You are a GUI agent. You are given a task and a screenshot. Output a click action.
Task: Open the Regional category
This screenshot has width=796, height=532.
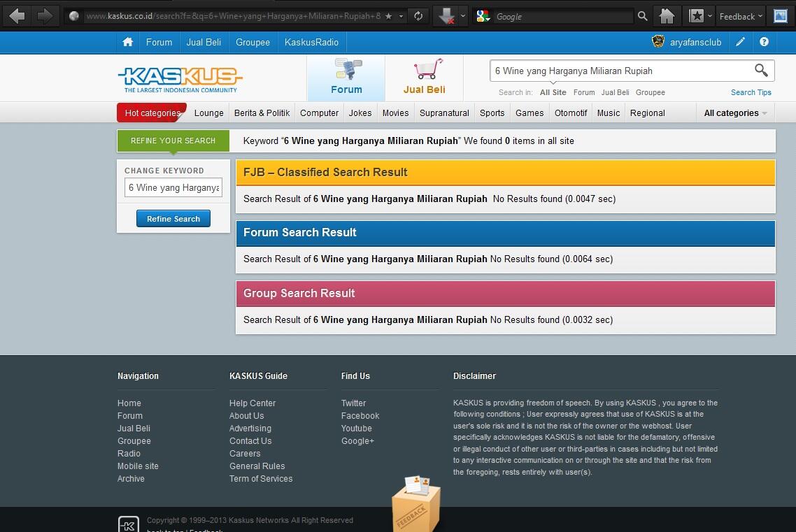click(647, 113)
